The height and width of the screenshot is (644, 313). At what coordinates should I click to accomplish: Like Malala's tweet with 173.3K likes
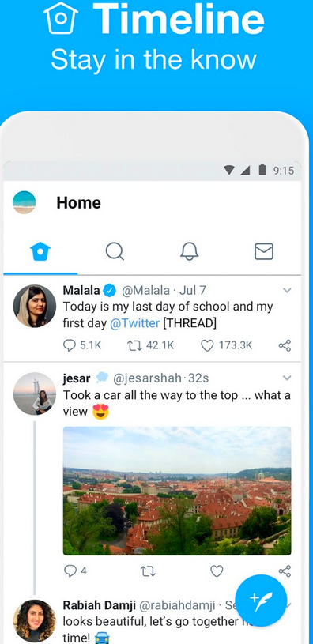point(226,345)
